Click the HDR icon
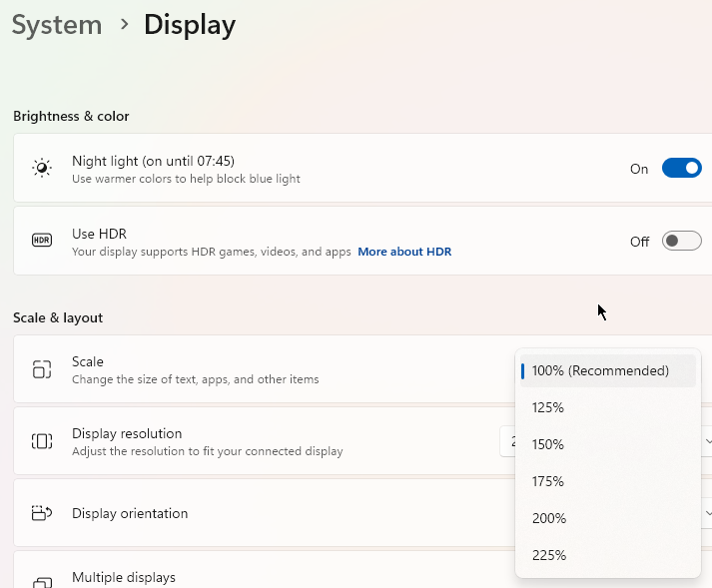 pos(42,241)
